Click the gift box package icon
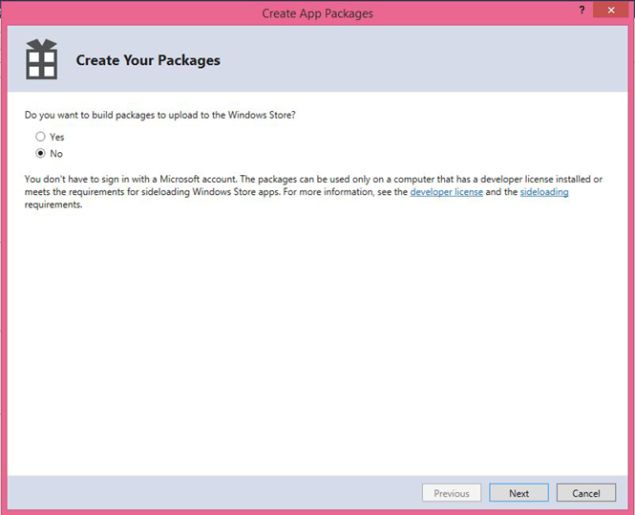This screenshot has width=635, height=515. (x=41, y=59)
